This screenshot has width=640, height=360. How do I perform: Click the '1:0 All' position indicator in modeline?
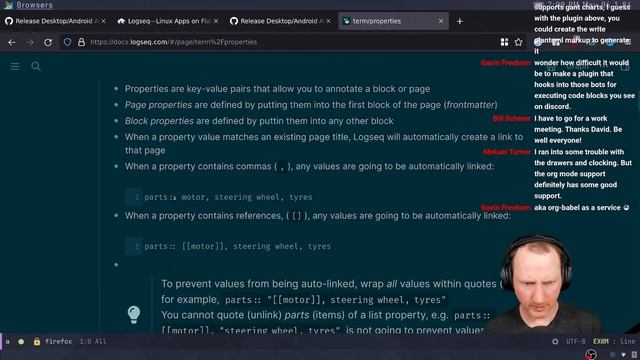pyautogui.click(x=93, y=342)
